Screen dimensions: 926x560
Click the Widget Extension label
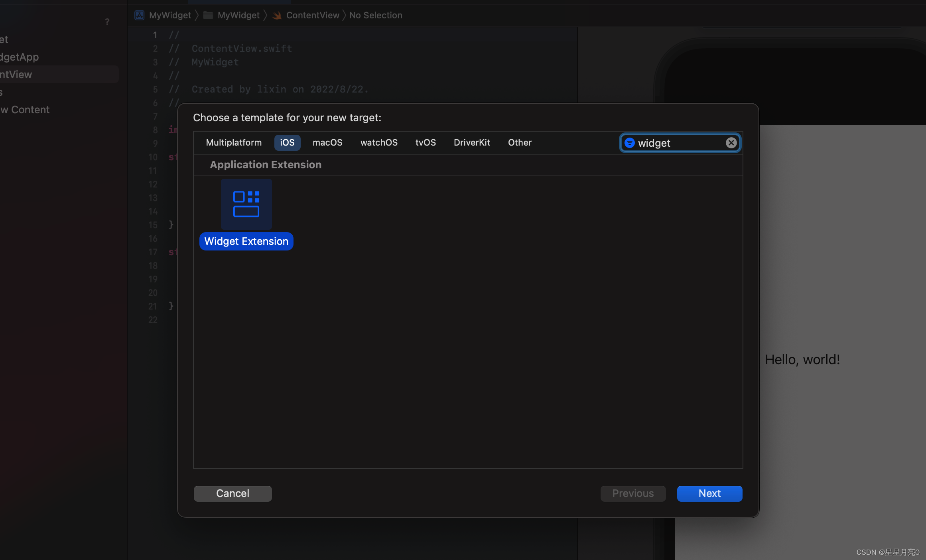(x=246, y=241)
